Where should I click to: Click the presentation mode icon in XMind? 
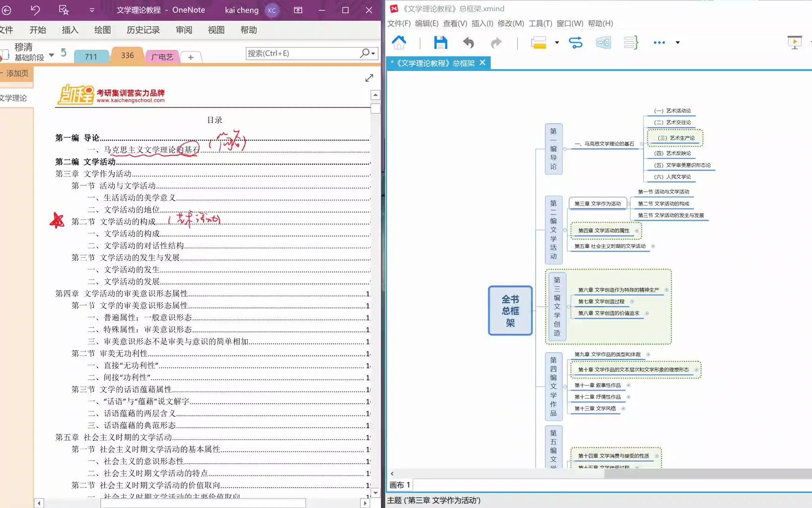pos(795,42)
